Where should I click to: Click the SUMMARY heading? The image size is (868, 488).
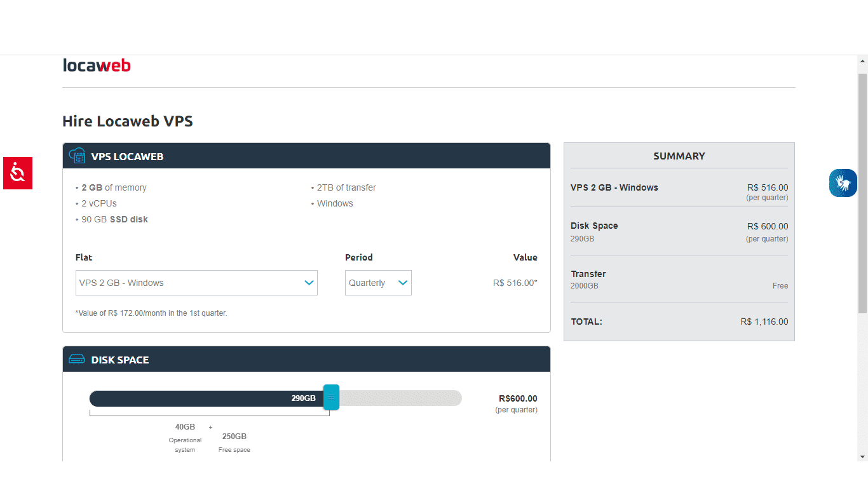(x=679, y=156)
